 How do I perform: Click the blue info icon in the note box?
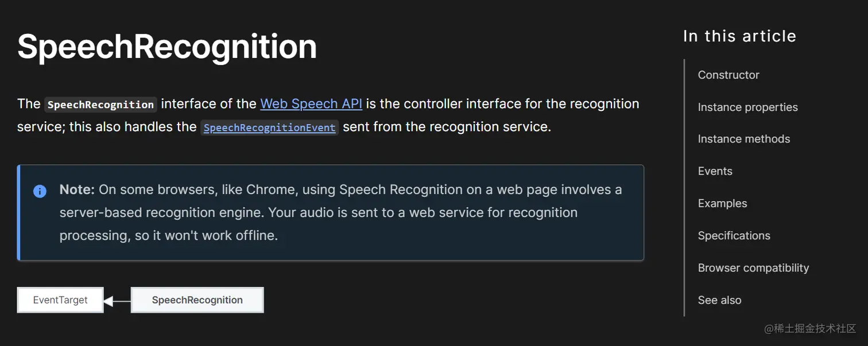coord(40,191)
